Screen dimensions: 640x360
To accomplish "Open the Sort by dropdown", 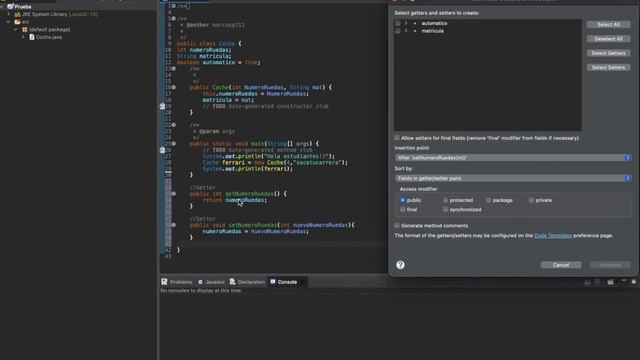I will tap(513, 178).
